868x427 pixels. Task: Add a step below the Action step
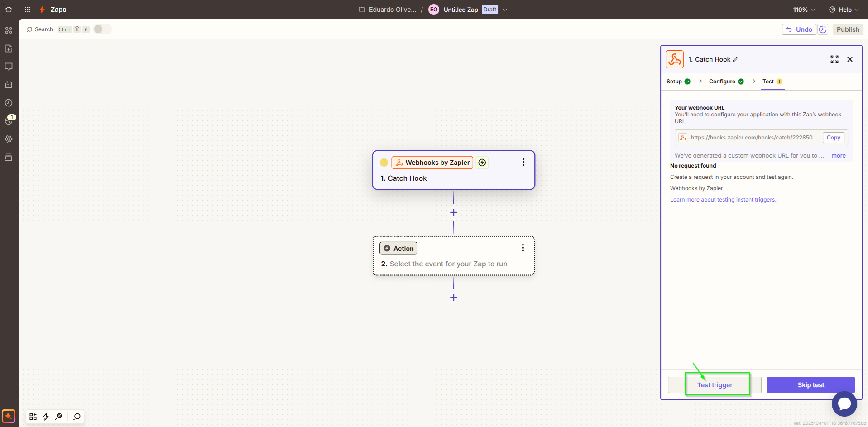454,297
